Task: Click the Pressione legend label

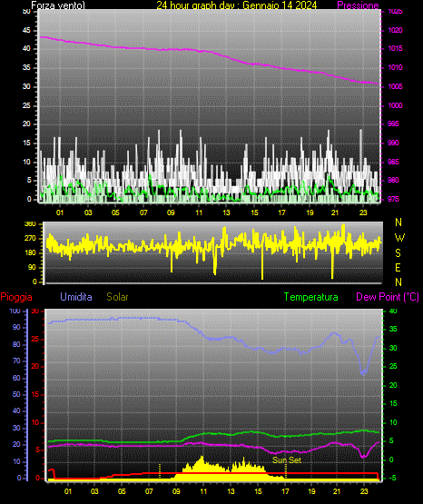Action: [359, 5]
